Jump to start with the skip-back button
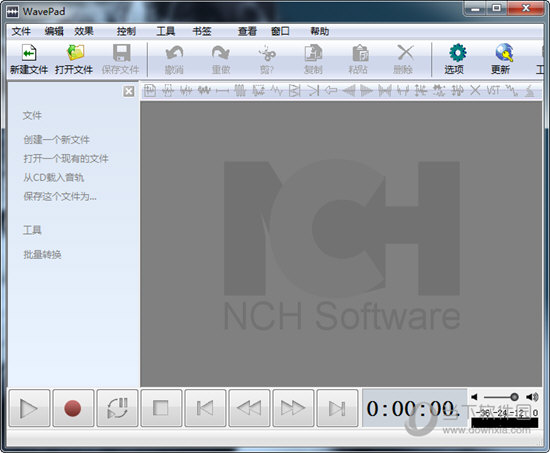This screenshot has height=453, width=550. click(205, 408)
